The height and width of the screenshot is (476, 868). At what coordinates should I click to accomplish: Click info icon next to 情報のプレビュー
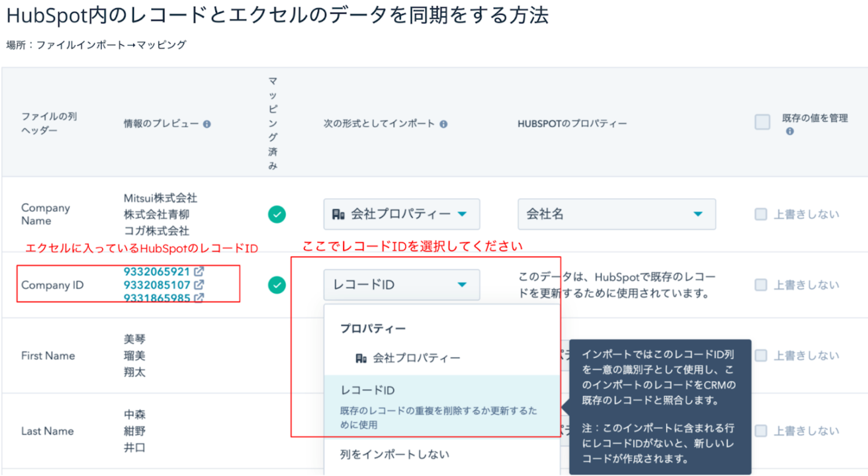click(x=207, y=124)
